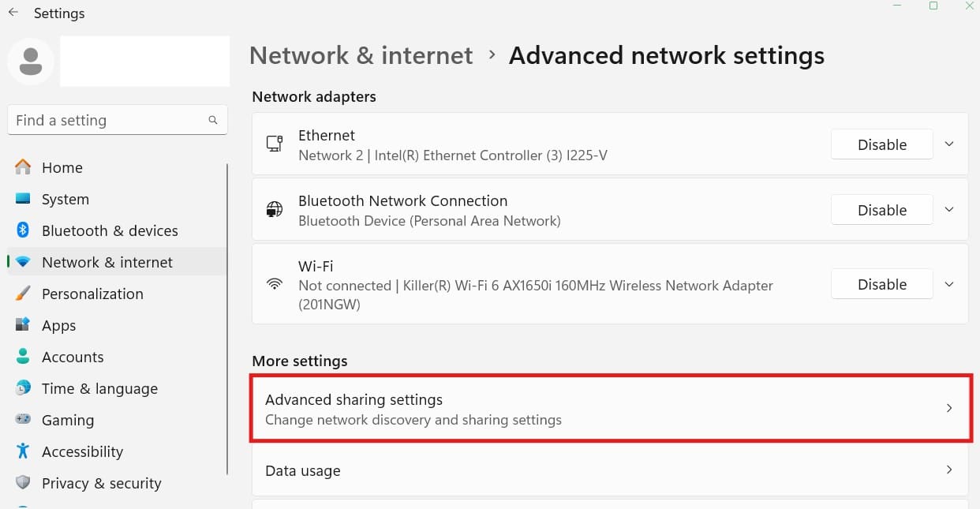The image size is (980, 509).
Task: Go back using the back arrow
Action: (x=13, y=13)
